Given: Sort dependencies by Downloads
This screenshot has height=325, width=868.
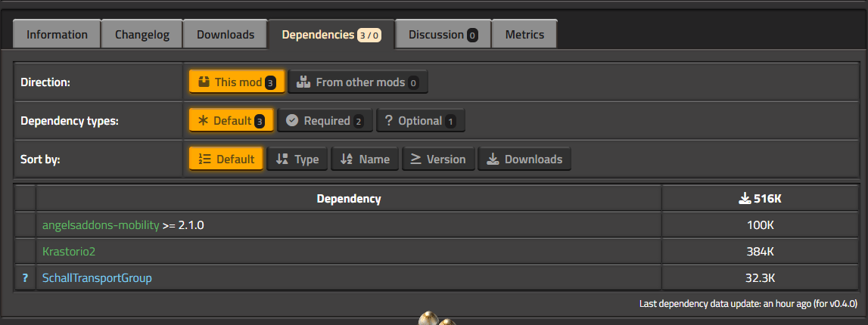Looking at the screenshot, I should [524, 159].
